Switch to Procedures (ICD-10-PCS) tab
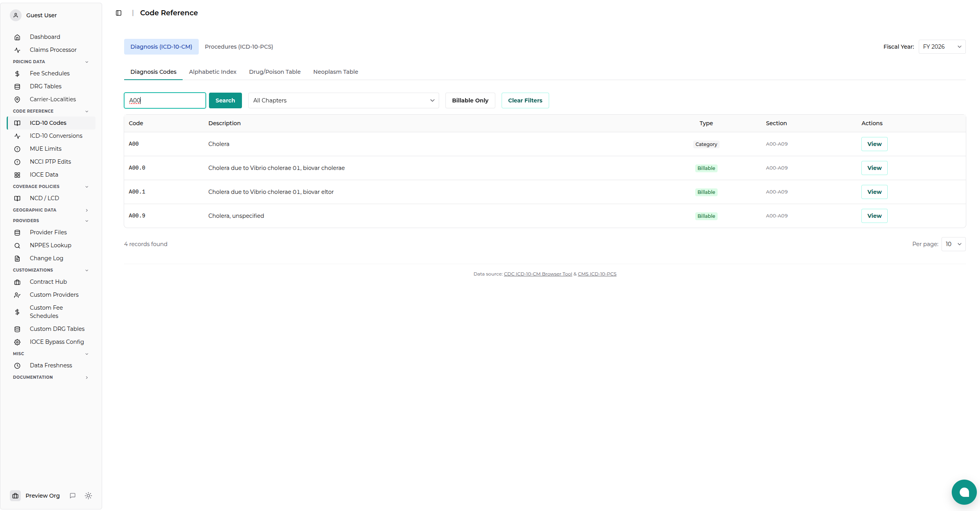This screenshot has width=980, height=511. [239, 47]
